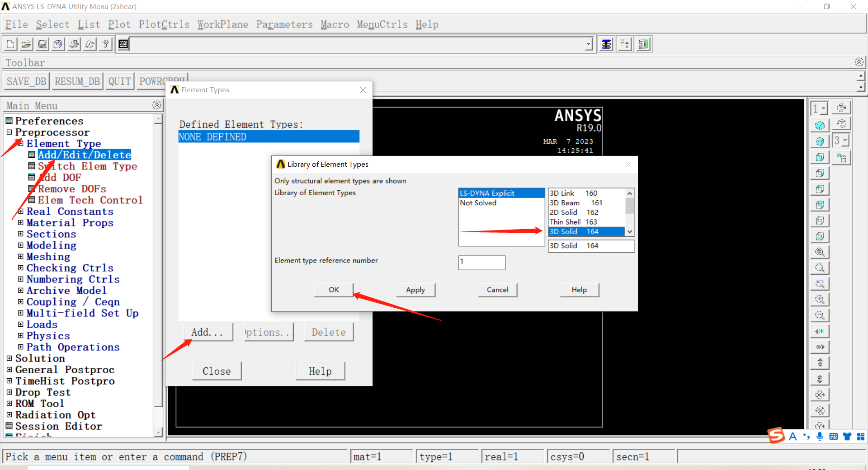The height and width of the screenshot is (470, 868).
Task: Select Add/Edit/Delete in the Main Menu
Action: 84,155
